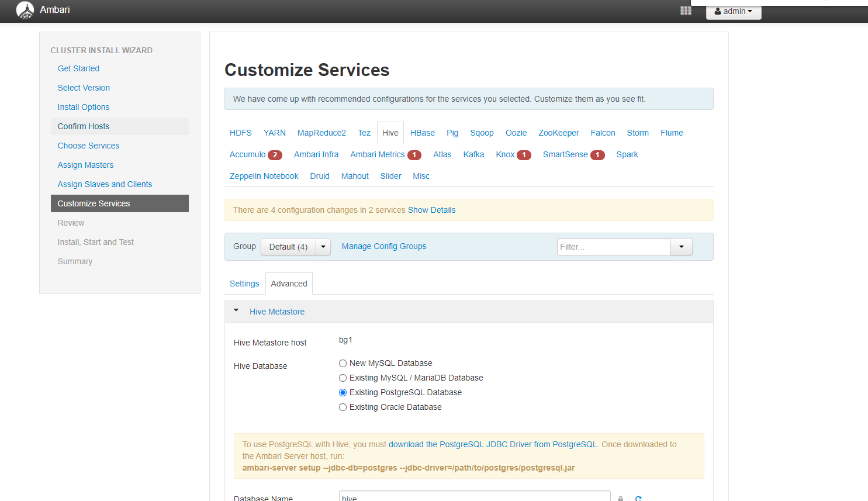Go to Assign Masters wizard step
Viewport: 868px width, 501px height.
pos(85,165)
